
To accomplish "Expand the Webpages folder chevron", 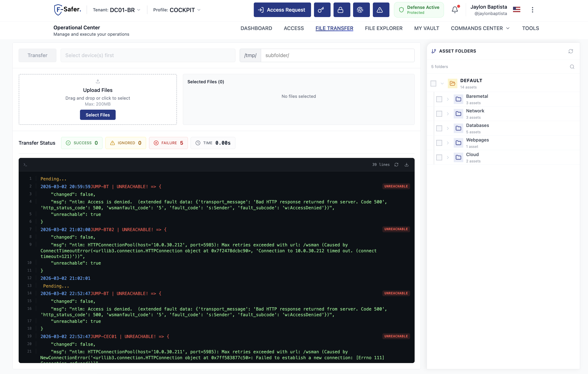I will tap(448, 143).
